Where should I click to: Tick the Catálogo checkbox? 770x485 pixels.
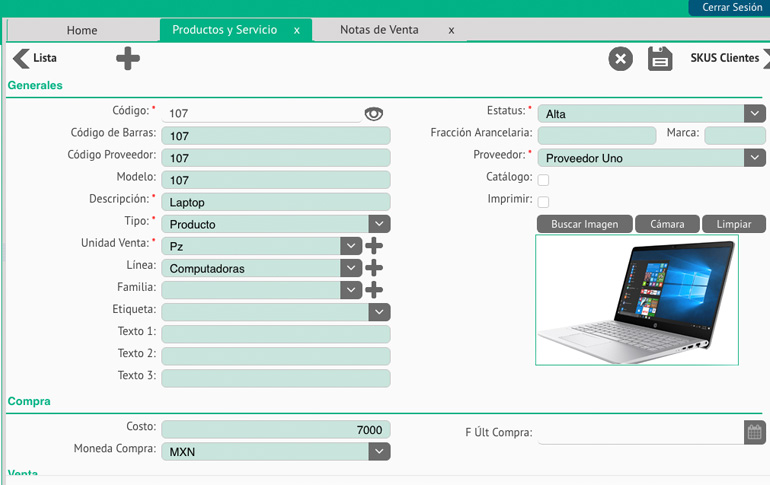pyautogui.click(x=543, y=180)
